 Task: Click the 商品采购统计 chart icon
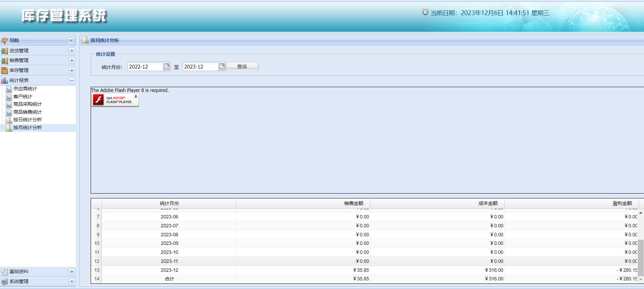pyautogui.click(x=9, y=104)
